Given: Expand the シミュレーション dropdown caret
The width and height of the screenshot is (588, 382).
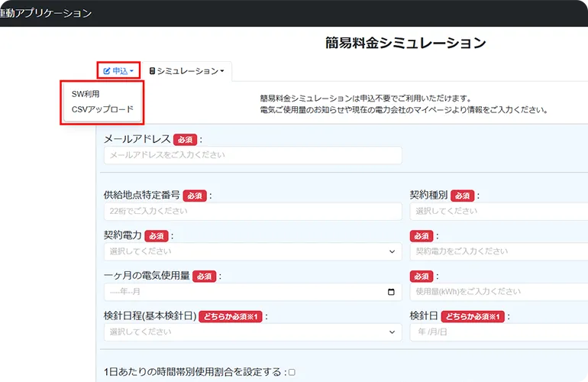Looking at the screenshot, I should (x=222, y=71).
